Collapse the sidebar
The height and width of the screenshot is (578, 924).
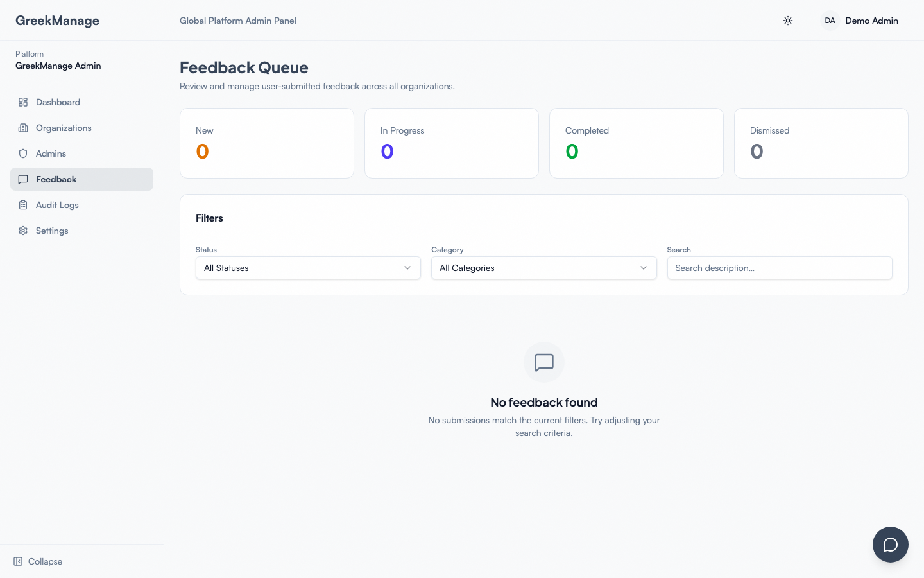(37, 561)
